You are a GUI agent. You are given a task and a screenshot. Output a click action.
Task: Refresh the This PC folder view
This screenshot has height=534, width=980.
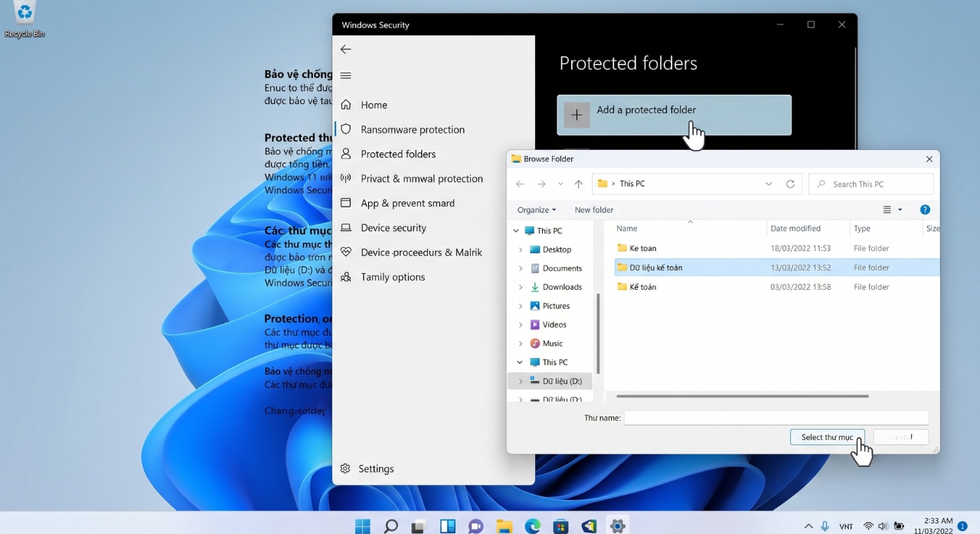(x=790, y=184)
